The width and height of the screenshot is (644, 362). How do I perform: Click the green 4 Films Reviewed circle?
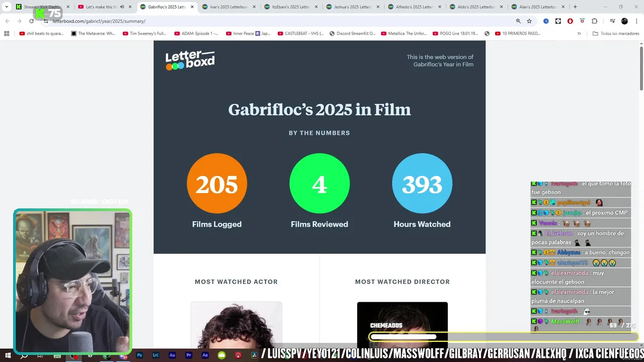319,184
